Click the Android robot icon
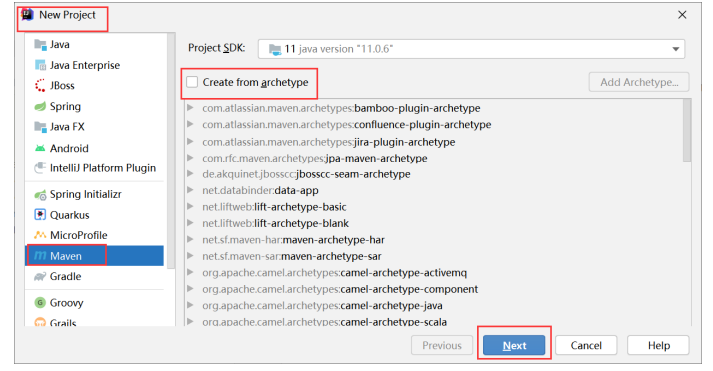 [x=40, y=148]
